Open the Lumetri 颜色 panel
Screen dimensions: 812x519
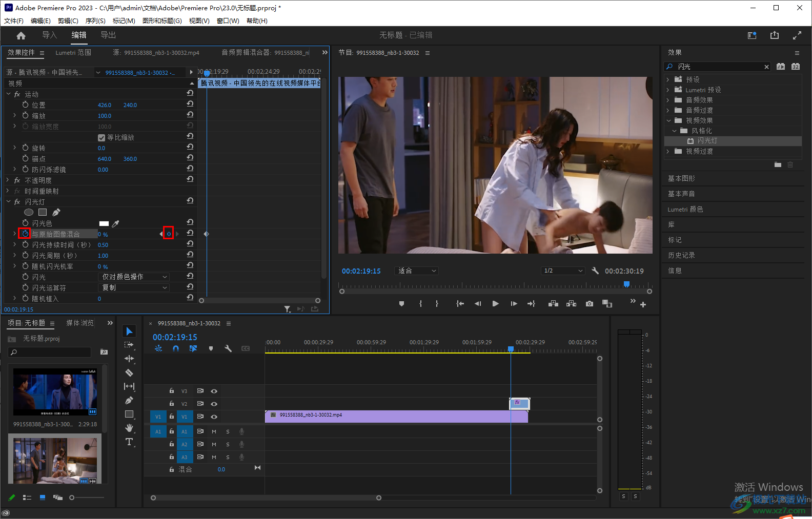tap(685, 209)
